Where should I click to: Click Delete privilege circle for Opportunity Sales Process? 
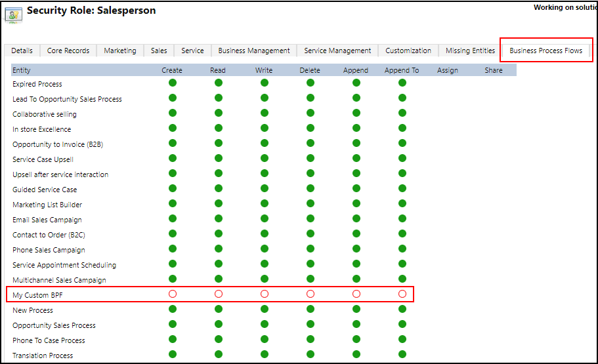pos(310,325)
